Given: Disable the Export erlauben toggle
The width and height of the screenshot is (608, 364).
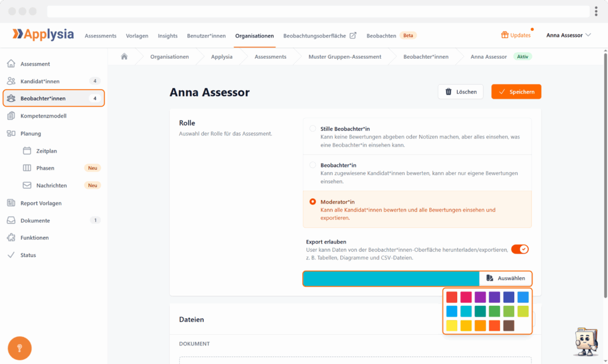Looking at the screenshot, I should (x=520, y=249).
